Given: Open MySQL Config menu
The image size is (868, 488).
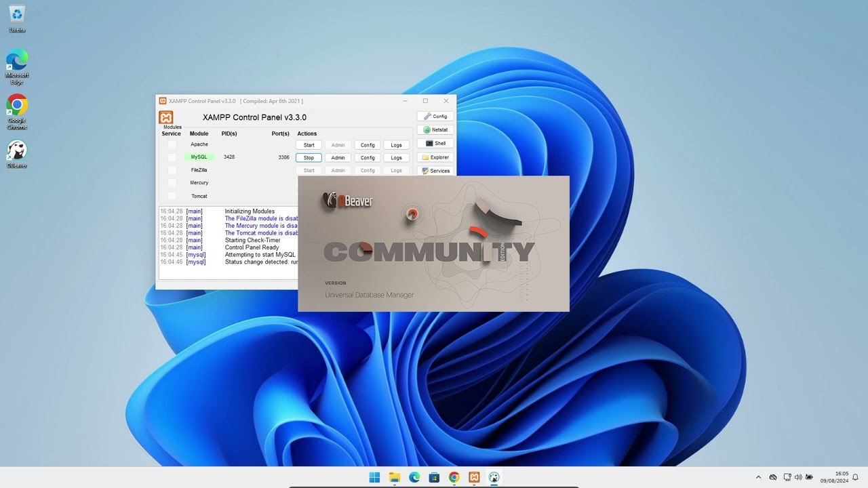Looking at the screenshot, I should pos(368,158).
